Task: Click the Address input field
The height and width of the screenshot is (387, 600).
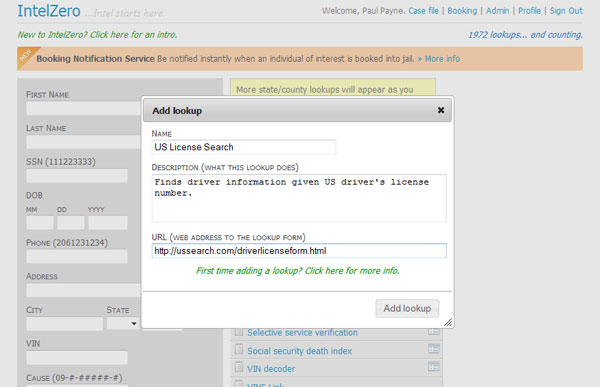Action: point(83,290)
